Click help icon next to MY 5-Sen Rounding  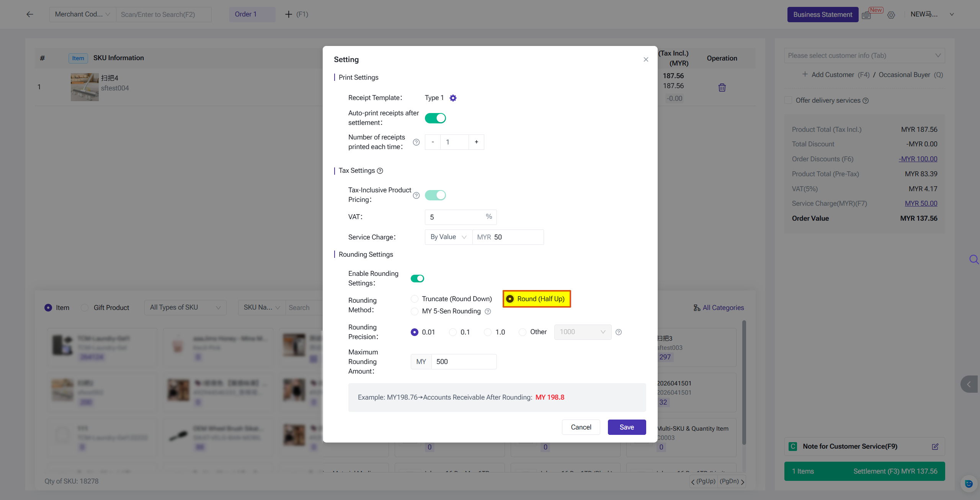pyautogui.click(x=488, y=311)
